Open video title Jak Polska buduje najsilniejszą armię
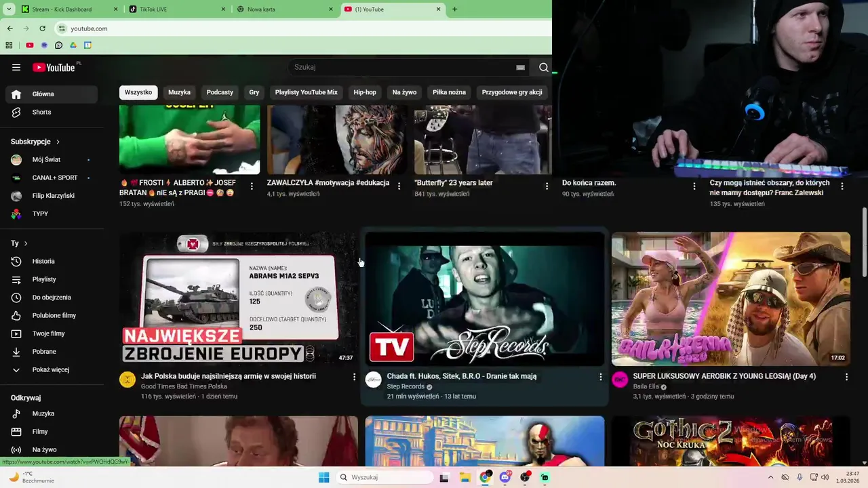 (229, 376)
